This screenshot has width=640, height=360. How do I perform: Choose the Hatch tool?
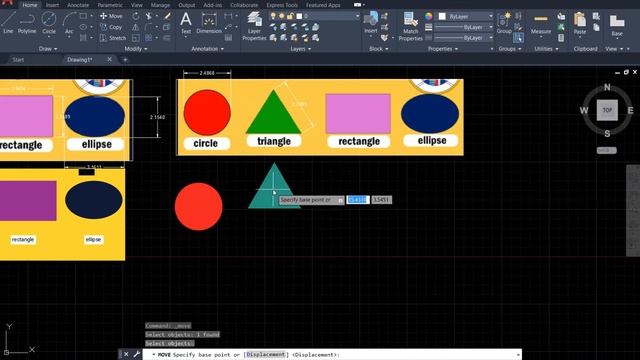83,38
